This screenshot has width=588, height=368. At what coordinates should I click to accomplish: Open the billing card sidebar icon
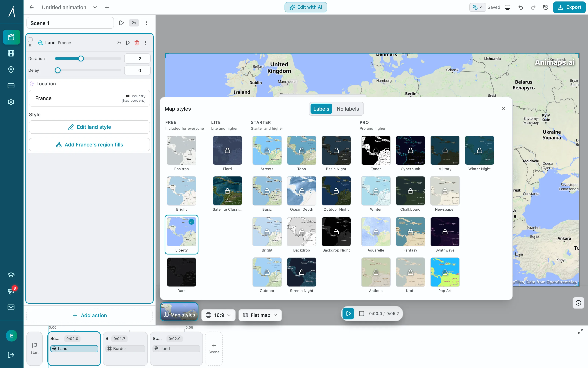(11, 86)
